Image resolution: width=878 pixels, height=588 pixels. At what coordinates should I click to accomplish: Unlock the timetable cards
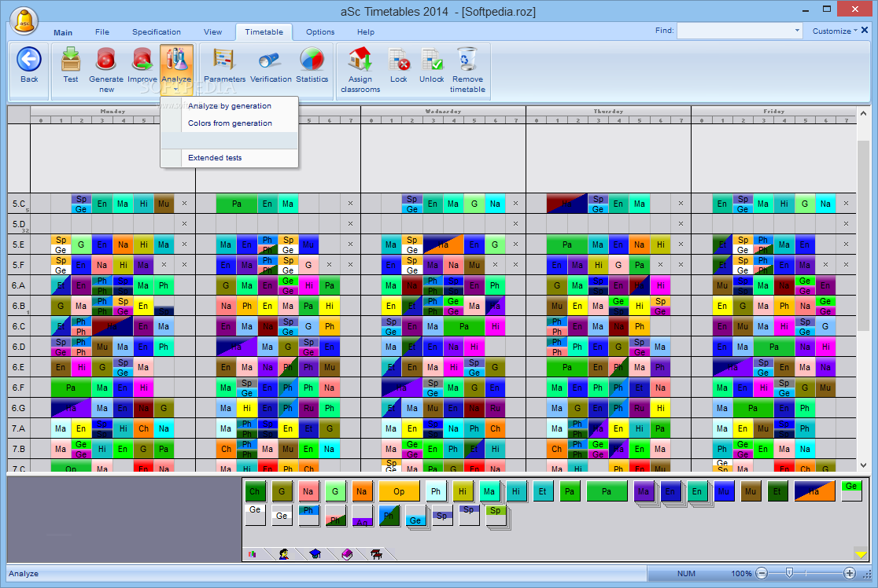click(432, 65)
